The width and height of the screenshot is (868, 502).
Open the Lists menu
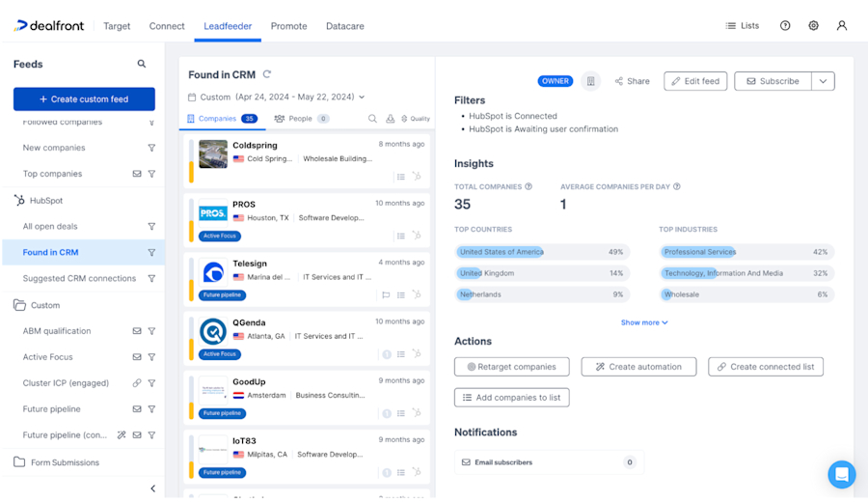click(743, 25)
